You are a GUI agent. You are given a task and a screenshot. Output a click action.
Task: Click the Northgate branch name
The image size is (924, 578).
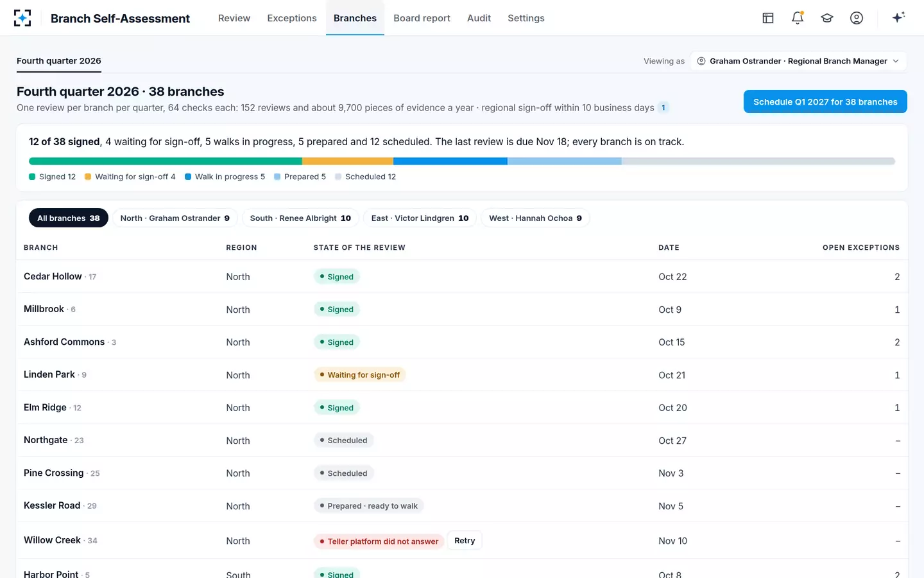pos(46,440)
